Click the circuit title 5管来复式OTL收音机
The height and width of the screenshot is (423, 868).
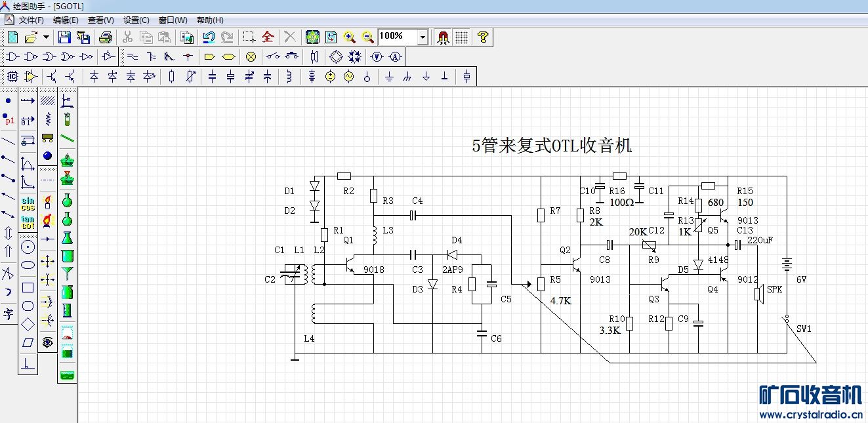pos(552,146)
